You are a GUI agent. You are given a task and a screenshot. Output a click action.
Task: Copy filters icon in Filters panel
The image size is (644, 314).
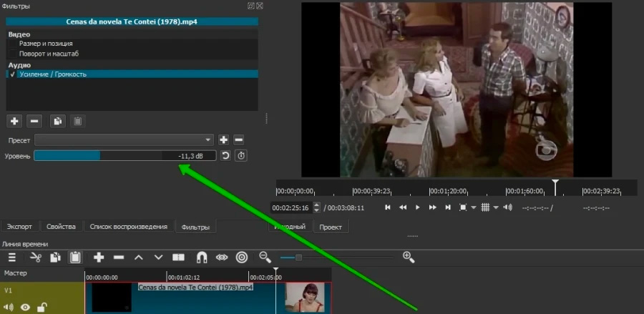58,121
